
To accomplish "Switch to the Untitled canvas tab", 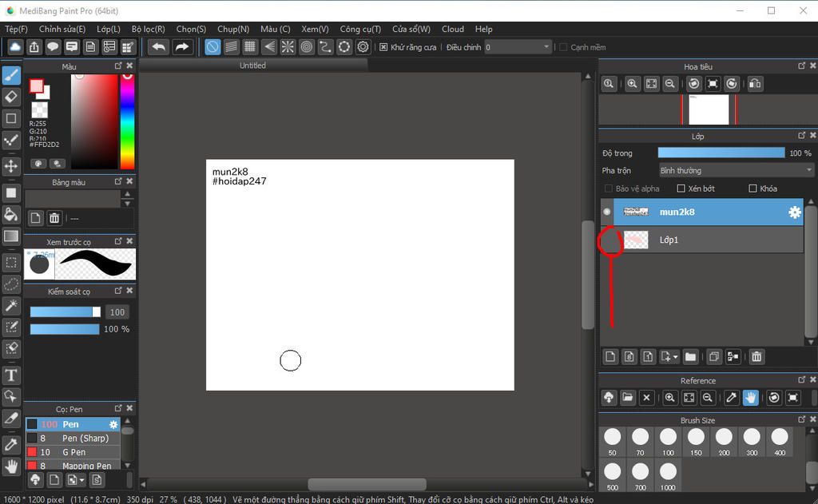I will coord(253,65).
